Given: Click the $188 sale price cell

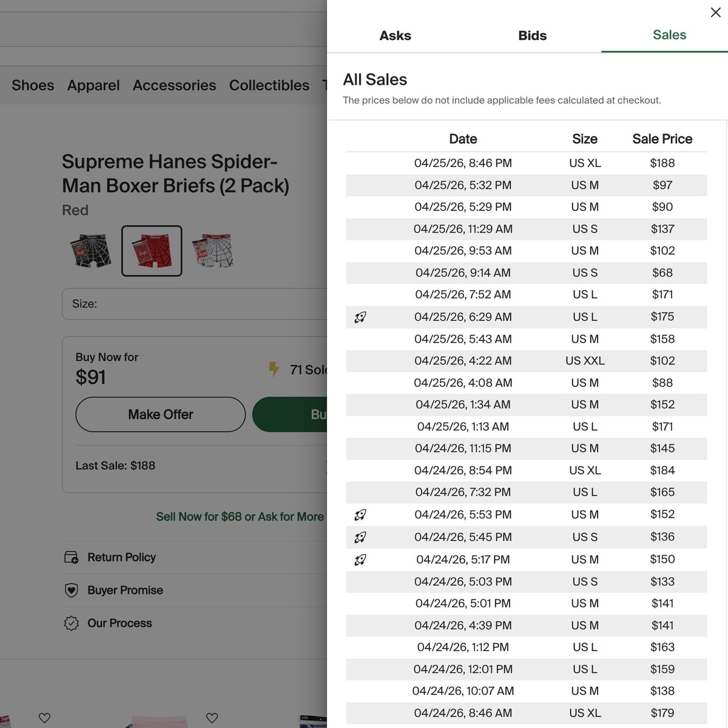Looking at the screenshot, I should pyautogui.click(x=662, y=163).
